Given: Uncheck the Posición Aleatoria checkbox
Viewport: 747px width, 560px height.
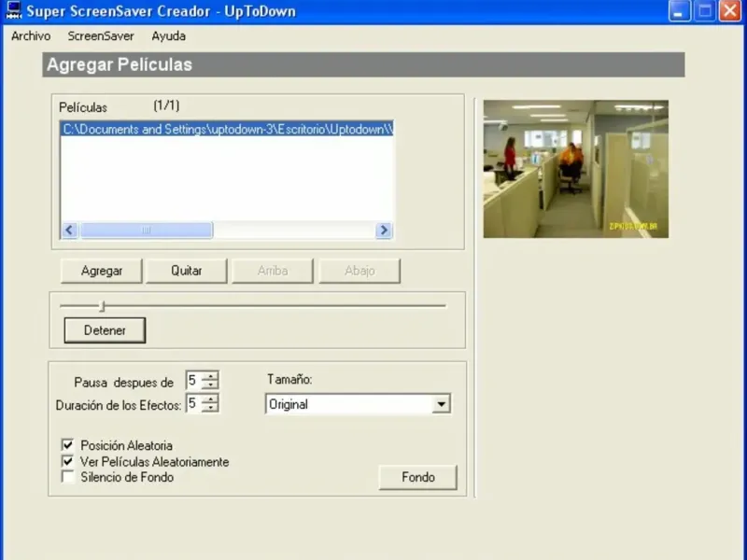Looking at the screenshot, I should 67,445.
